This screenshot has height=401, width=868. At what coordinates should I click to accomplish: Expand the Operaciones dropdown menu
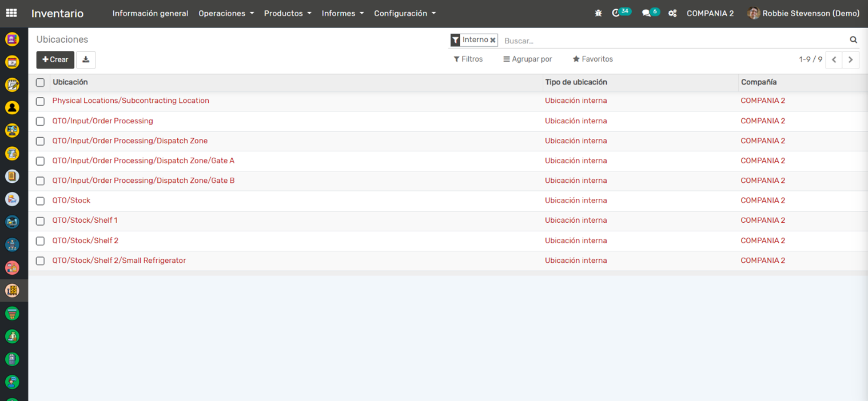point(226,13)
